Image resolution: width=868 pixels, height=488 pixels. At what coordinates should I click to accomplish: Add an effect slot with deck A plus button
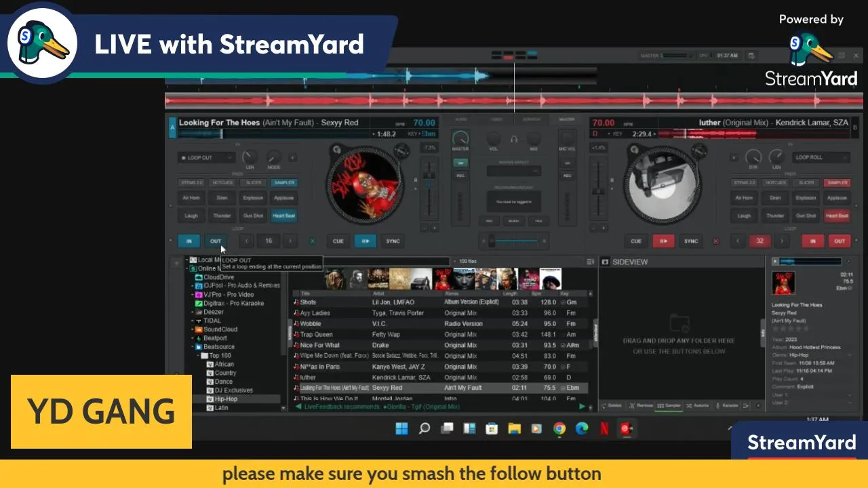pyautogui.click(x=292, y=157)
